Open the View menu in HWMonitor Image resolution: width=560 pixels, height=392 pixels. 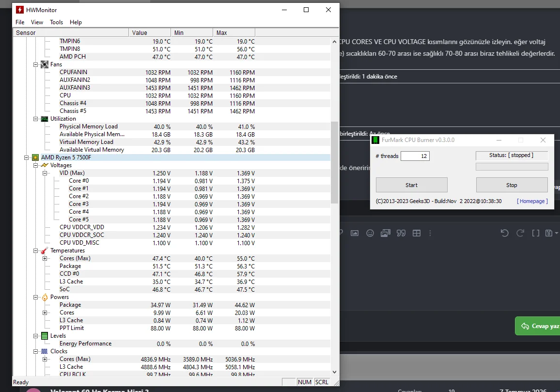click(x=37, y=22)
